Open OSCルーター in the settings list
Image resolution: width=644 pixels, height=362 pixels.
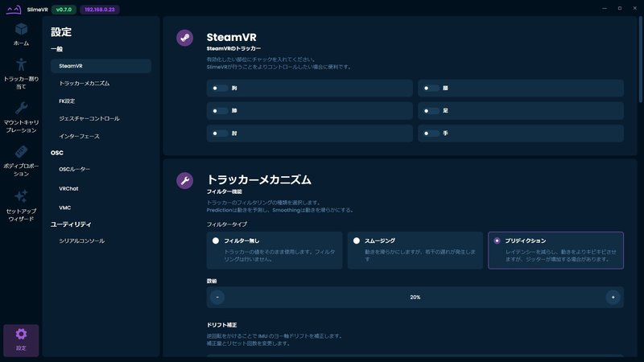pos(101,169)
